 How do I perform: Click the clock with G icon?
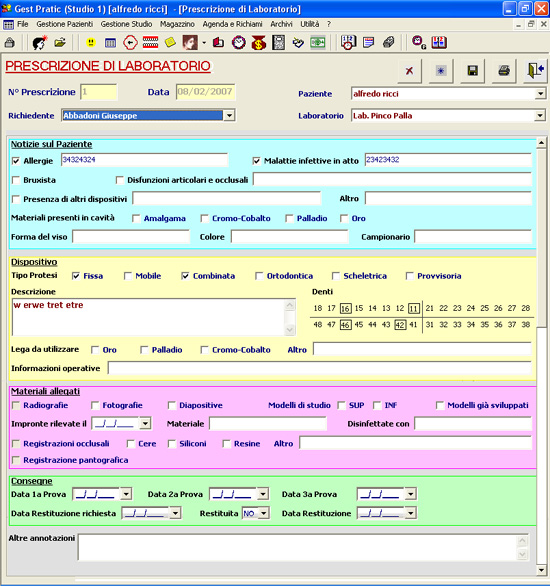pos(418,42)
